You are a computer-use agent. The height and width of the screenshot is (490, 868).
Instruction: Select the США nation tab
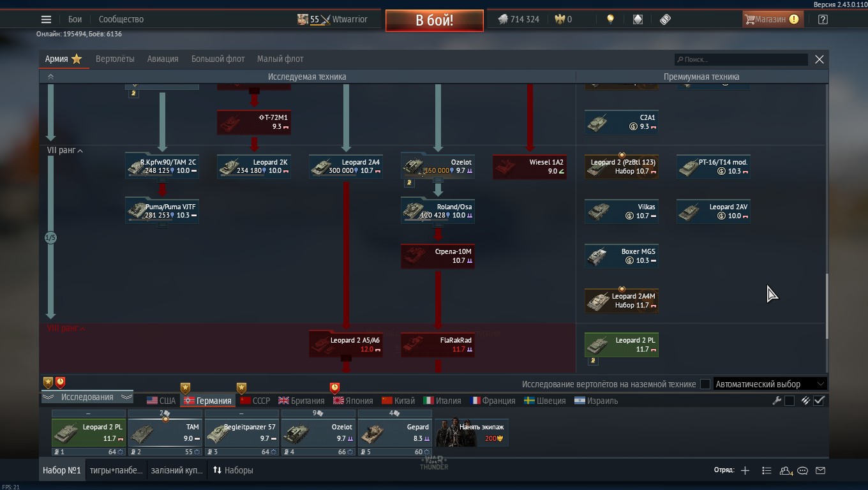coord(161,401)
